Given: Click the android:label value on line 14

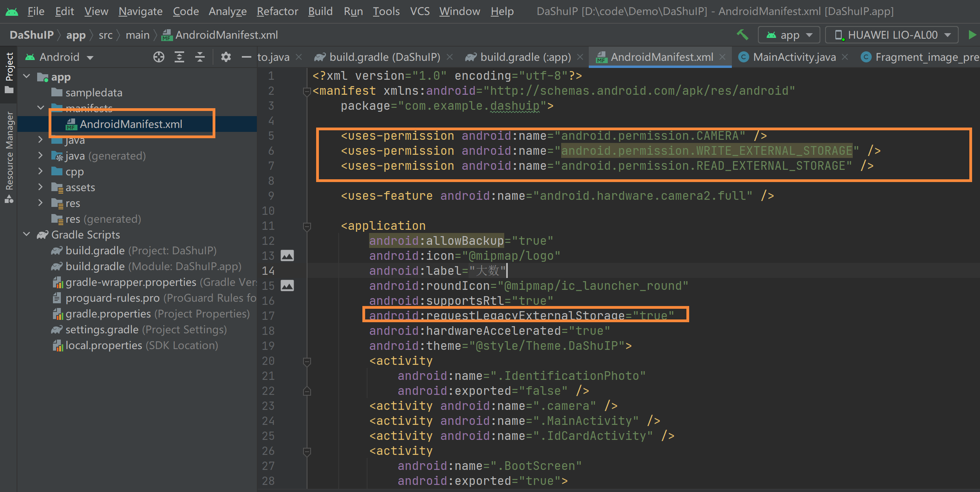Looking at the screenshot, I should tap(488, 271).
